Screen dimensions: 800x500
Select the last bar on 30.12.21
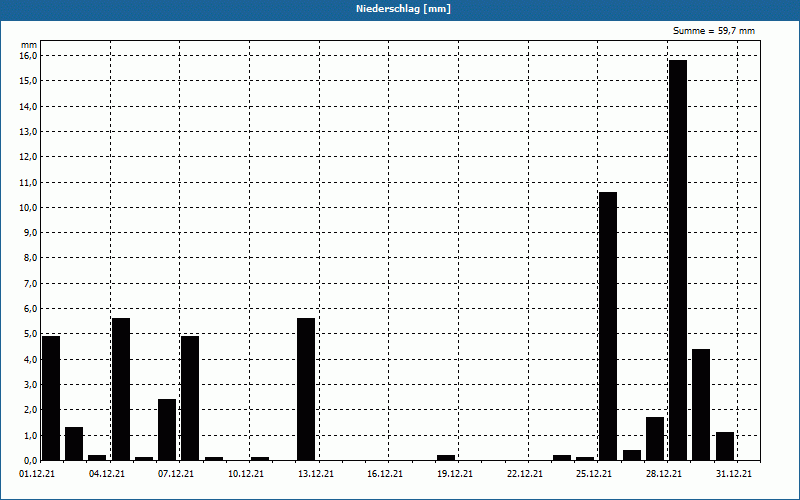[x=725, y=446]
